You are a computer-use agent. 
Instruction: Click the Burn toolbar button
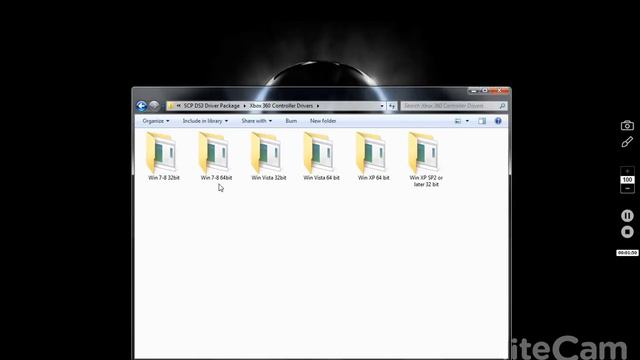tap(291, 121)
